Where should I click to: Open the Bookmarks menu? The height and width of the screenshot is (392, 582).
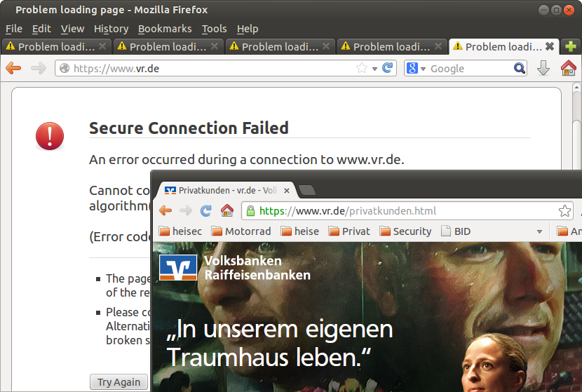pos(165,29)
